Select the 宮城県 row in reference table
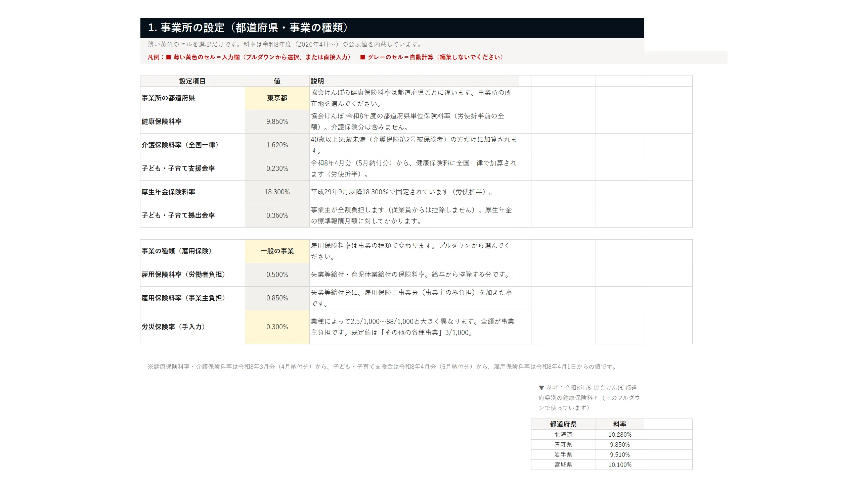This screenshot has height=488, width=868. tap(563, 465)
